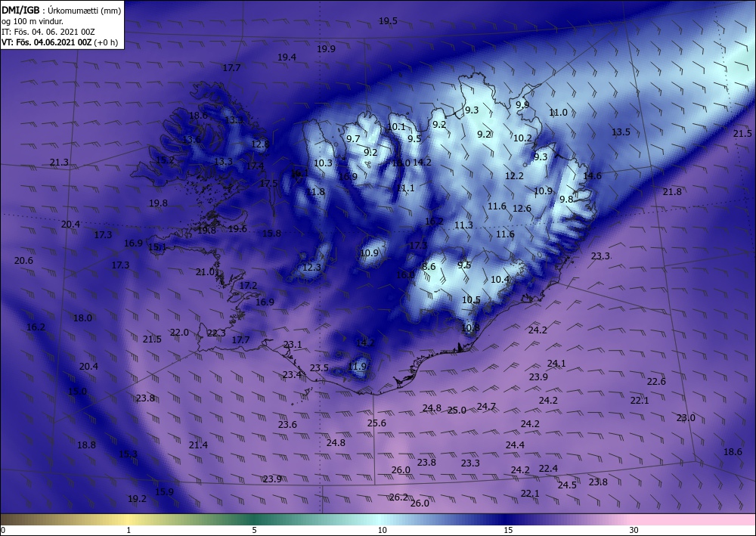756x536 pixels.
Task: Click the map value '22.4'
Action: tap(548, 469)
